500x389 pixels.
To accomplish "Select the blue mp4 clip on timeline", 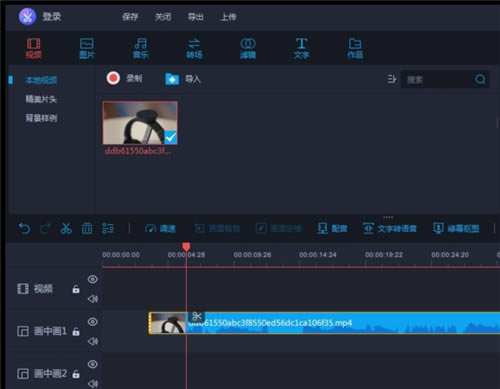I will point(324,323).
